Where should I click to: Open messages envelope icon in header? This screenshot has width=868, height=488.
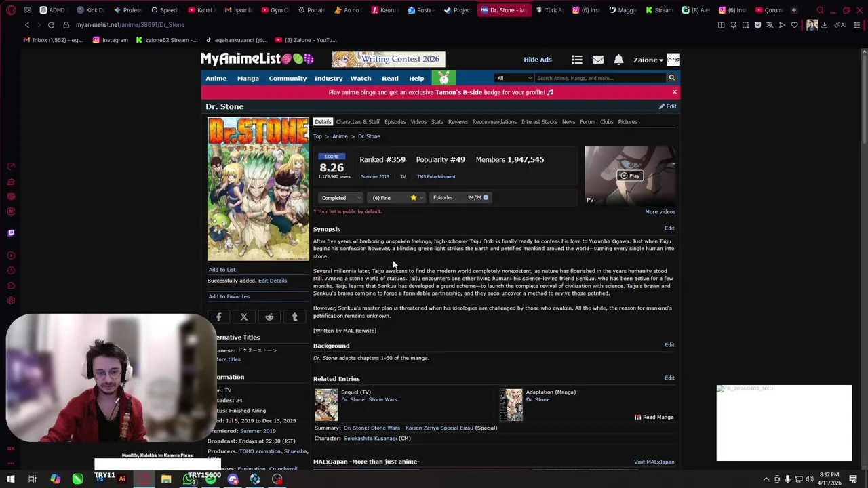(x=598, y=60)
